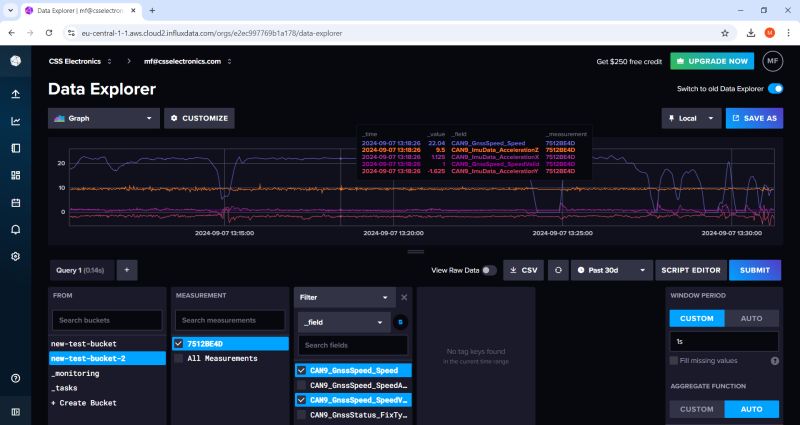Open CSS Electronics organization switcher
Screen dimensions: 800x425
pyautogui.click(x=80, y=61)
